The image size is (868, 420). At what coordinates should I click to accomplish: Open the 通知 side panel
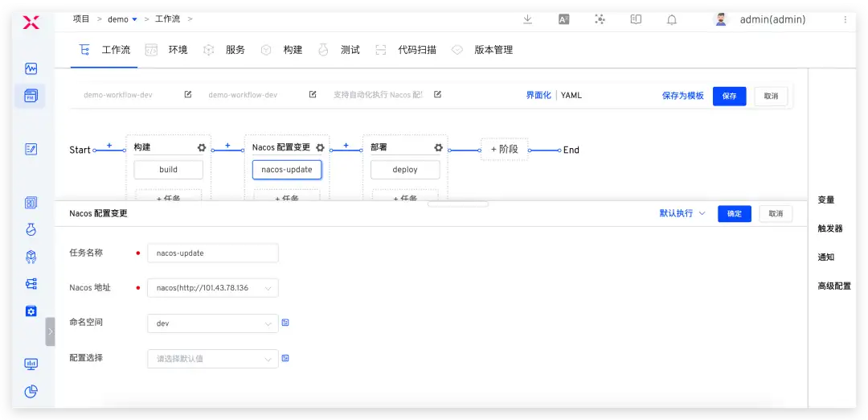[826, 257]
